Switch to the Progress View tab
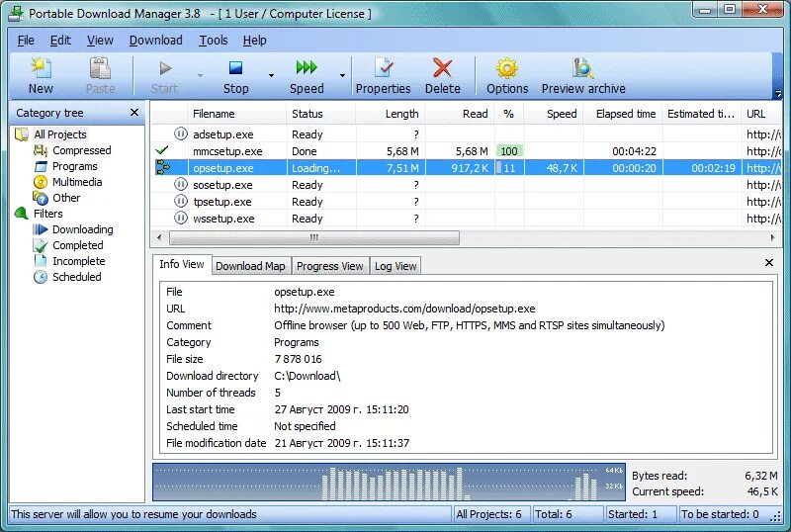 (x=330, y=266)
